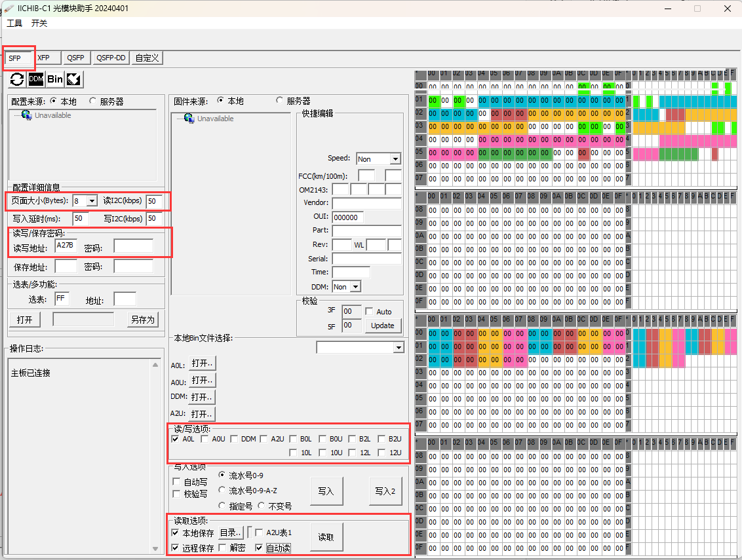Select the 服务器 radio for 配置来源

(92, 102)
